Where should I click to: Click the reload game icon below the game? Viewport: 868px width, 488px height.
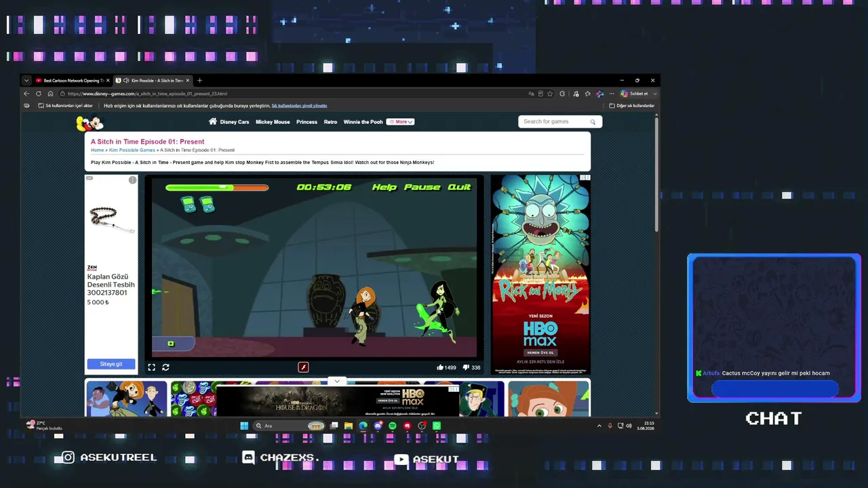click(x=165, y=367)
